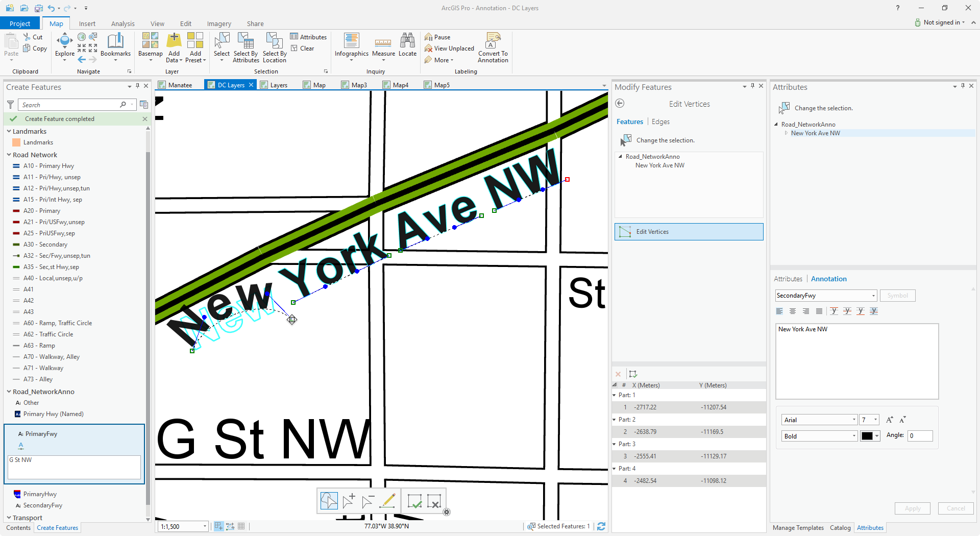Click the Symbol button
980x536 pixels.
897,296
